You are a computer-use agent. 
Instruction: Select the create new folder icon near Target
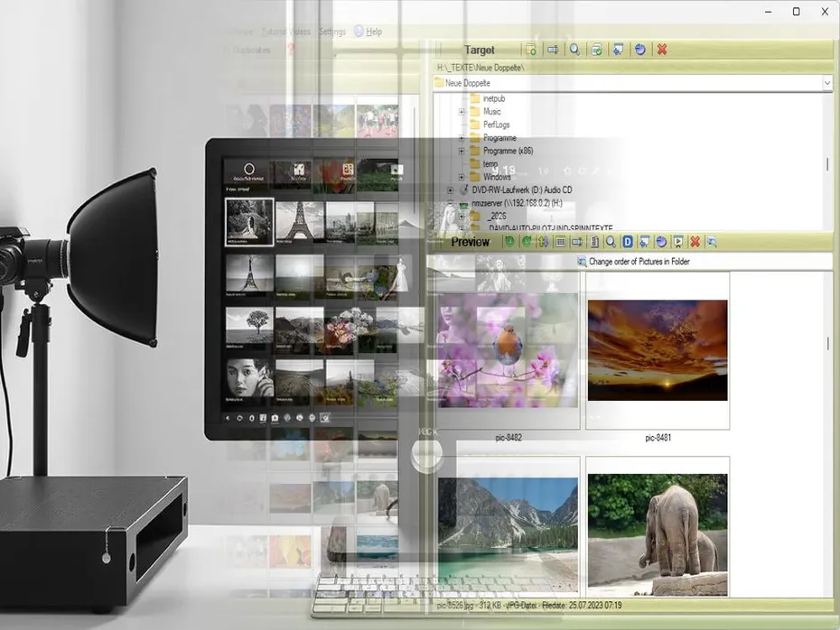click(533, 50)
